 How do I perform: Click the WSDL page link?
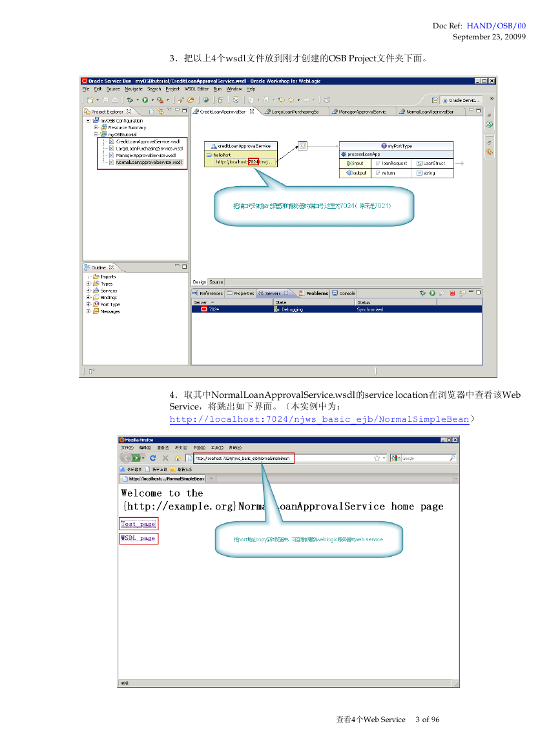click(x=138, y=538)
